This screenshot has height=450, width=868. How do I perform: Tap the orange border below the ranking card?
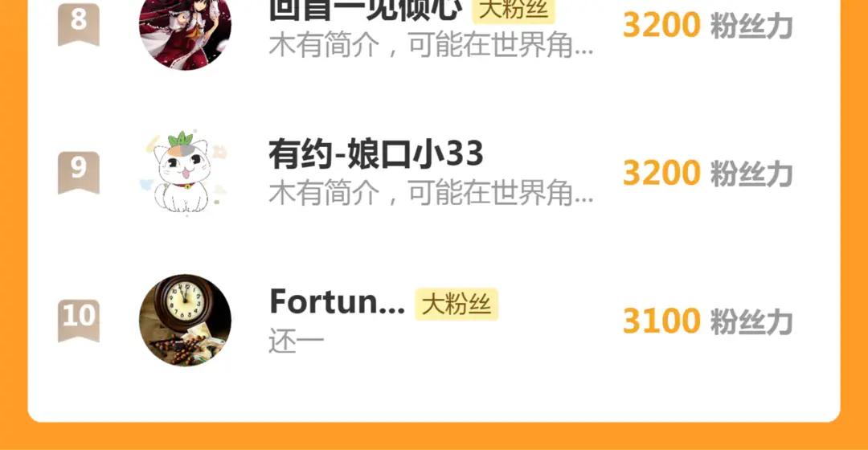[x=434, y=436]
